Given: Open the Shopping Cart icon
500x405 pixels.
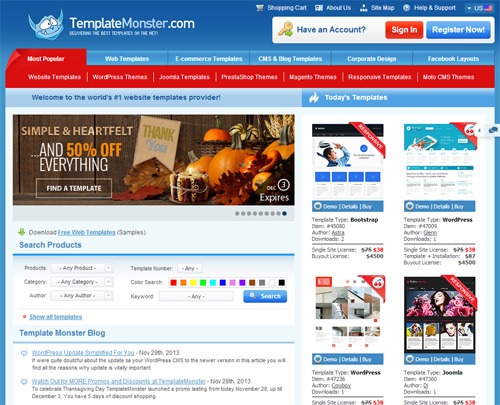Looking at the screenshot, I should (260, 8).
